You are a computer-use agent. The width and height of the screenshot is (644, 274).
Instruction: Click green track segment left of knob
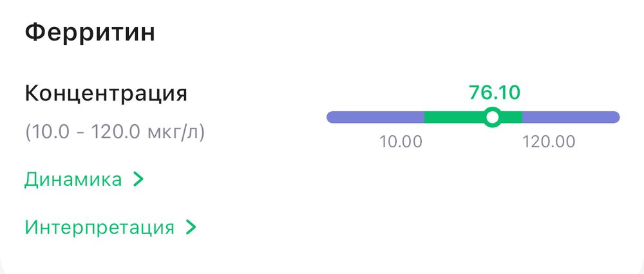pos(453,117)
